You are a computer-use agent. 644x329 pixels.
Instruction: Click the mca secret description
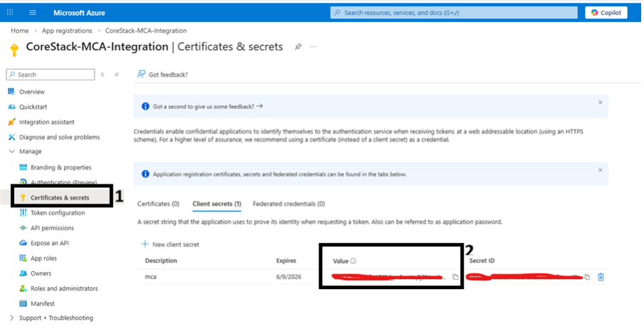[151, 277]
